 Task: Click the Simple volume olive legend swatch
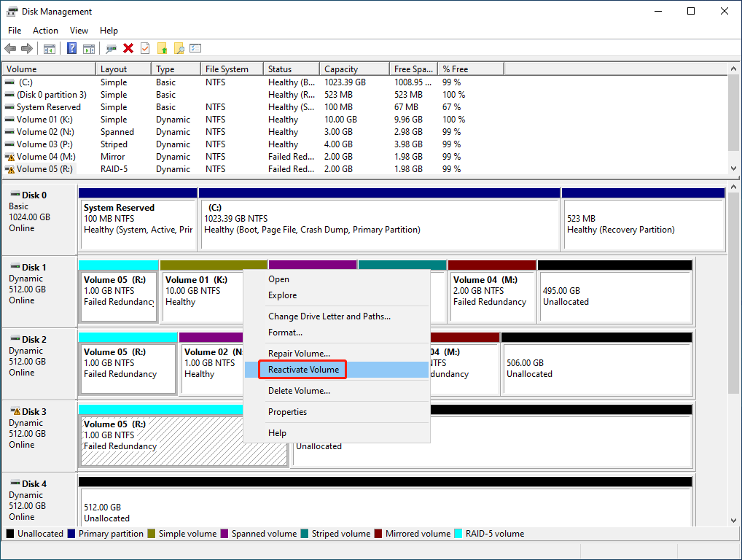click(x=152, y=534)
